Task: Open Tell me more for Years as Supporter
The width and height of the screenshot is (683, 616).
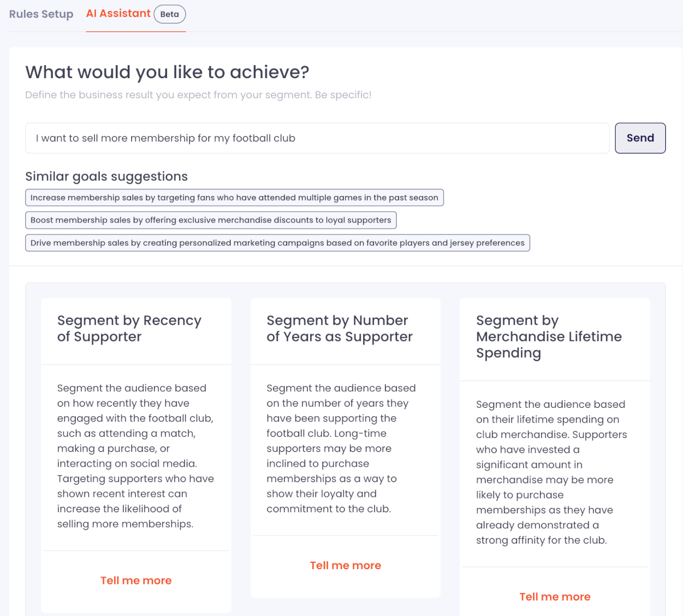Action: tap(345, 565)
